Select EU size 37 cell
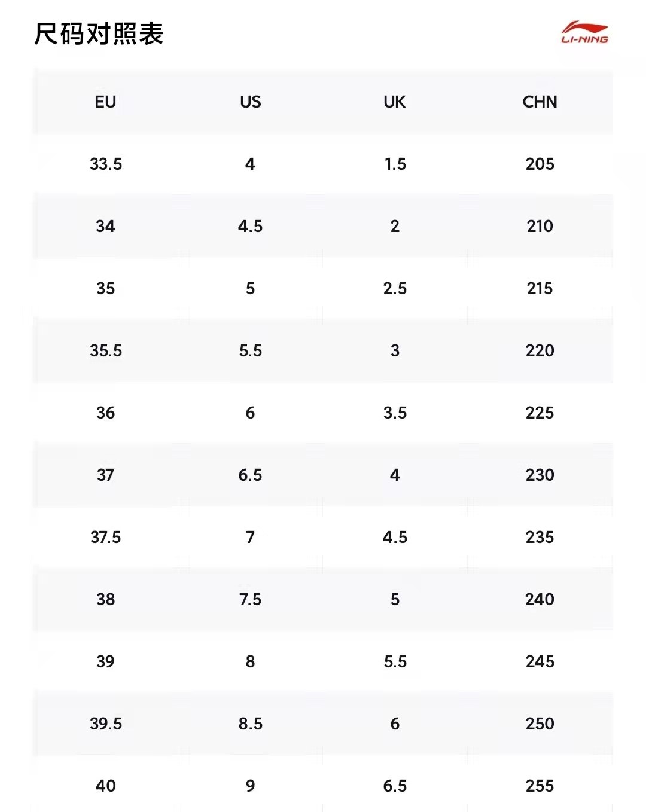 coord(106,475)
